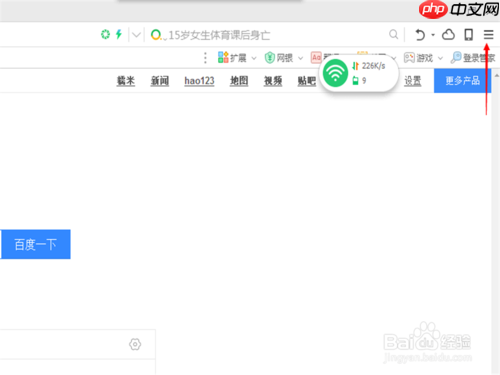Click the search box with hot news text
The image size is (500, 375).
(x=273, y=35)
